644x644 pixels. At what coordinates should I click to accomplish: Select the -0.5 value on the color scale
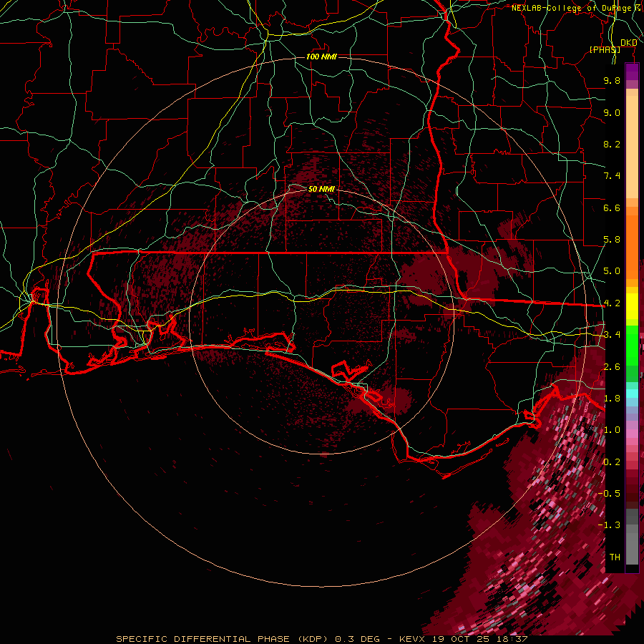tap(609, 494)
